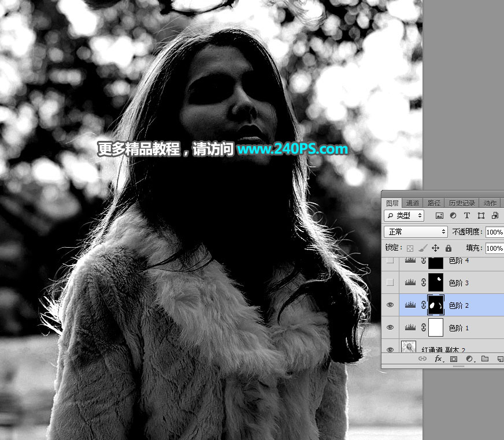The image size is (504, 440).
Task: Click the pixel layer filter icon
Action: pyautogui.click(x=439, y=215)
